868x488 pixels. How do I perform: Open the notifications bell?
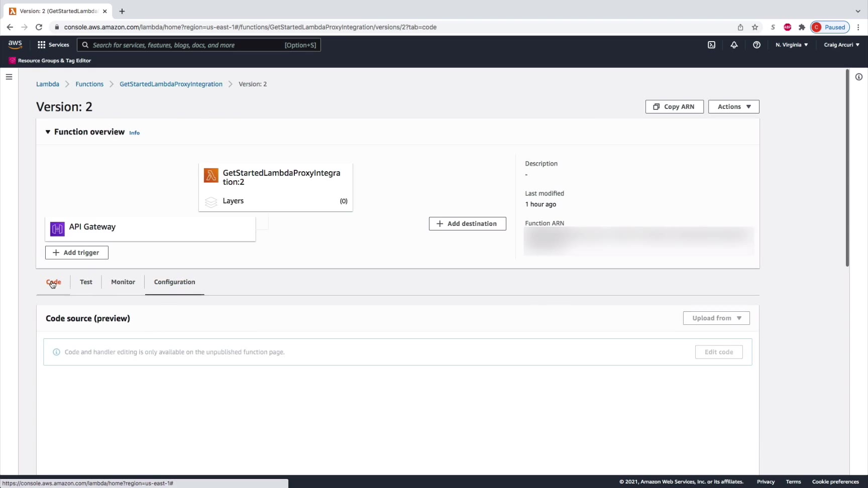click(x=734, y=45)
